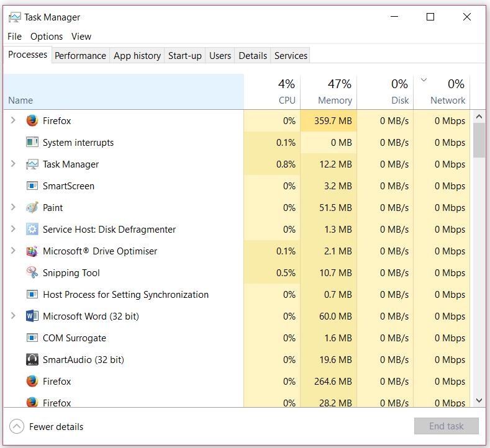Click the vertical scrollbar thumb

pyautogui.click(x=479, y=140)
